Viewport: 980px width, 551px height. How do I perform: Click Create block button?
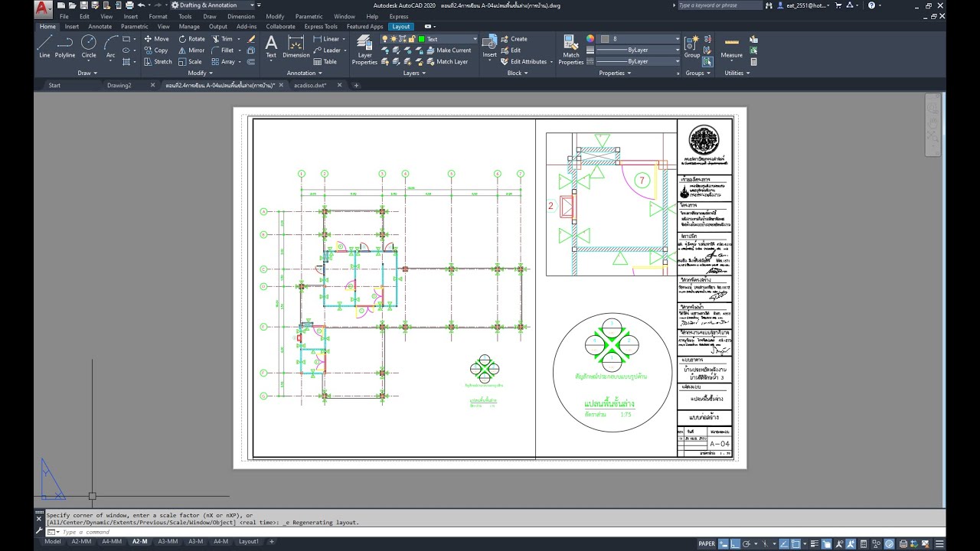514,39
